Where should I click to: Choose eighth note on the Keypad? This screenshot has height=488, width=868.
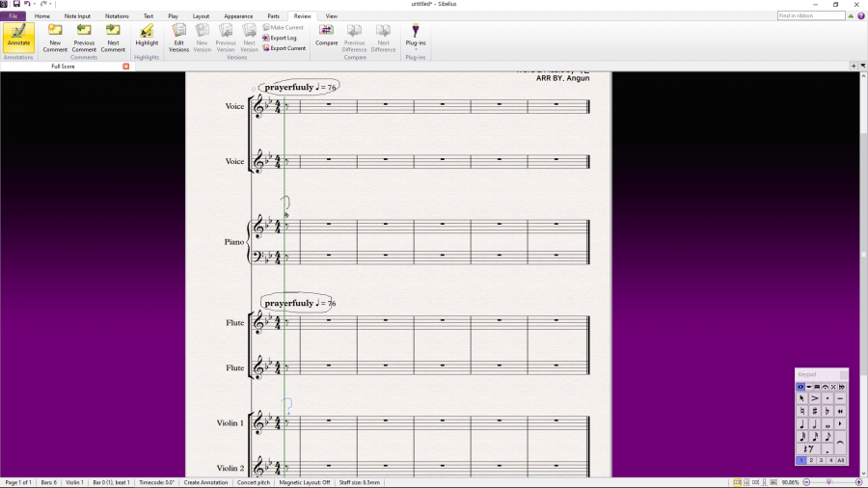coord(827,437)
